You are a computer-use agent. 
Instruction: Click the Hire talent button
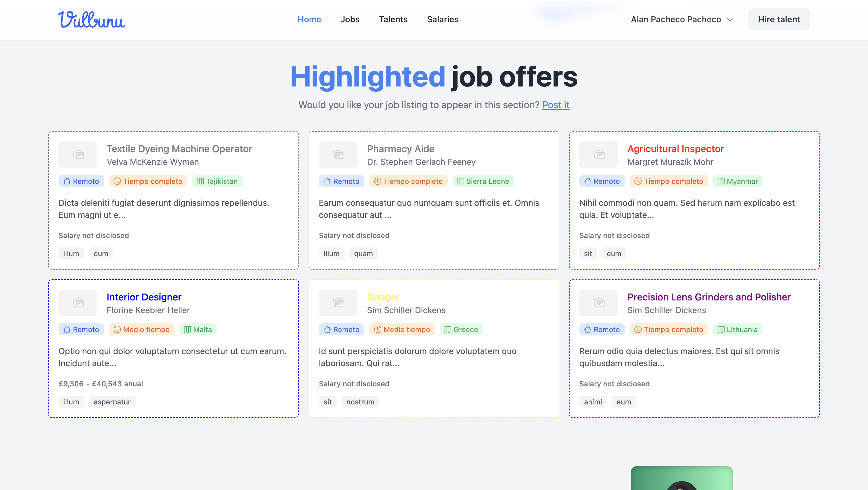pos(779,19)
